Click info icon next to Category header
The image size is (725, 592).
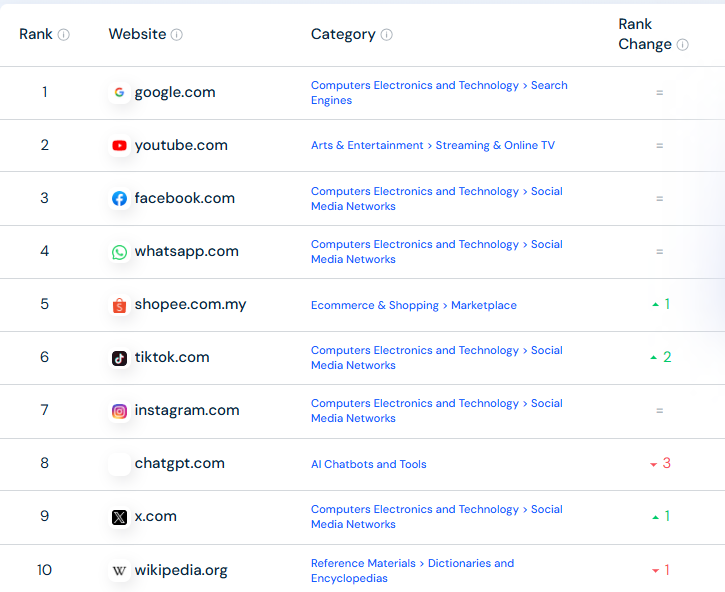click(x=387, y=35)
